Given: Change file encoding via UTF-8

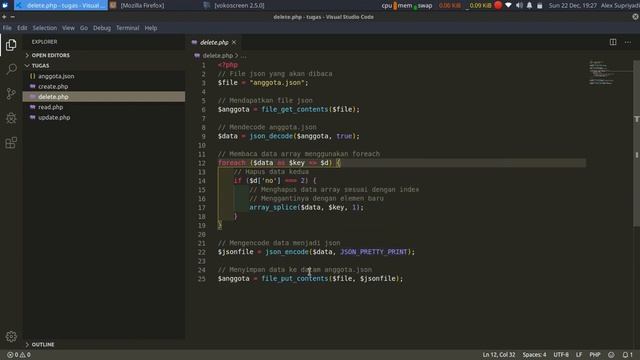Looking at the screenshot, I should point(561,355).
